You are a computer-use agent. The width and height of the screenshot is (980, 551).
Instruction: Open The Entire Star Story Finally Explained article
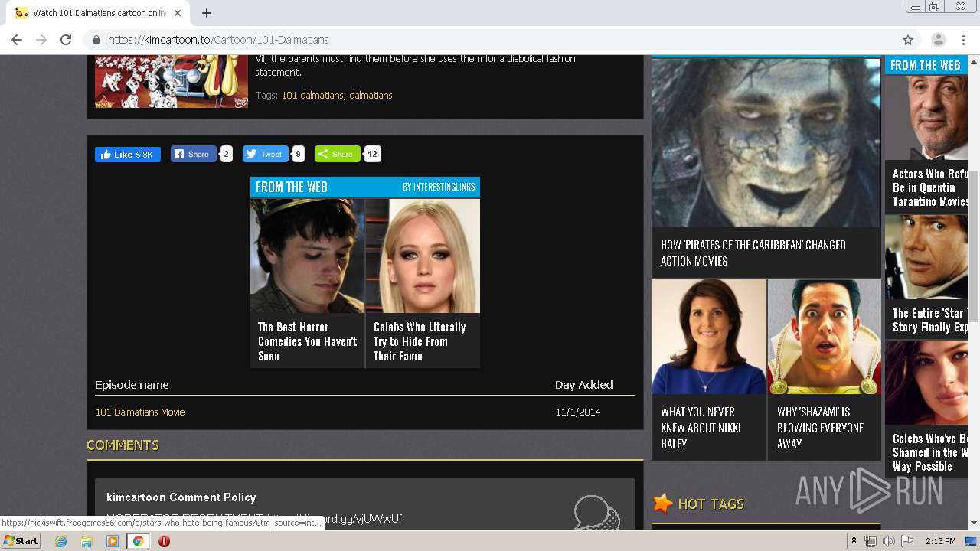[x=930, y=320]
